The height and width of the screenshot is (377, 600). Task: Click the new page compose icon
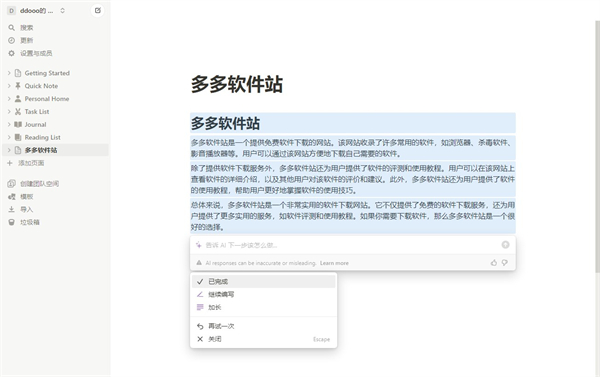pos(98,10)
